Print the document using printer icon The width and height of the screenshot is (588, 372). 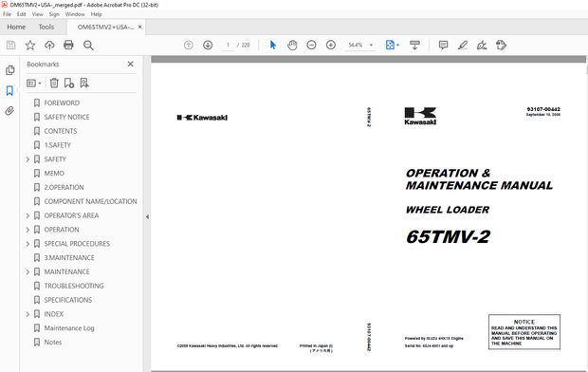pos(68,46)
